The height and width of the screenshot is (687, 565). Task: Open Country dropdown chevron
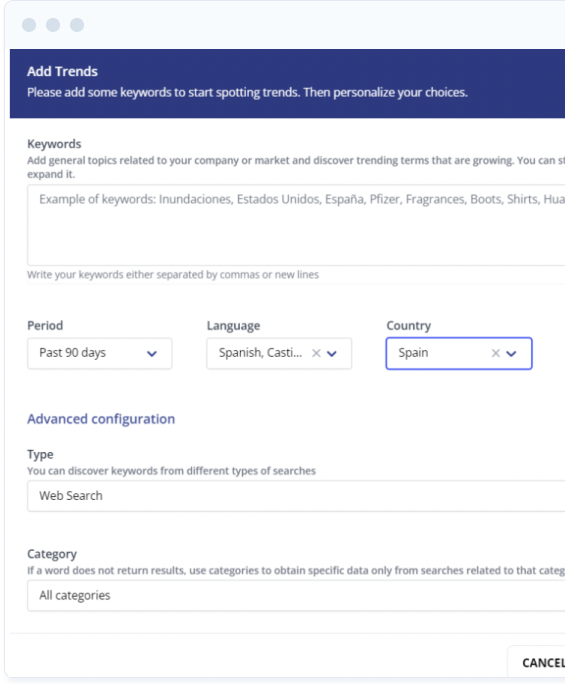click(511, 354)
